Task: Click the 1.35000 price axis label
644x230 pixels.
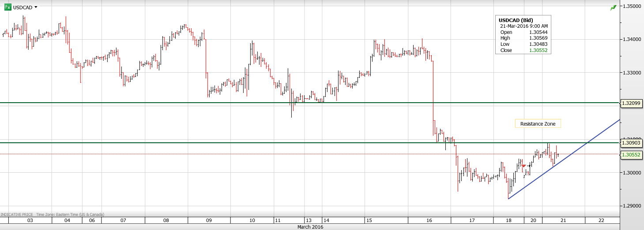Action: (x=631, y=6)
